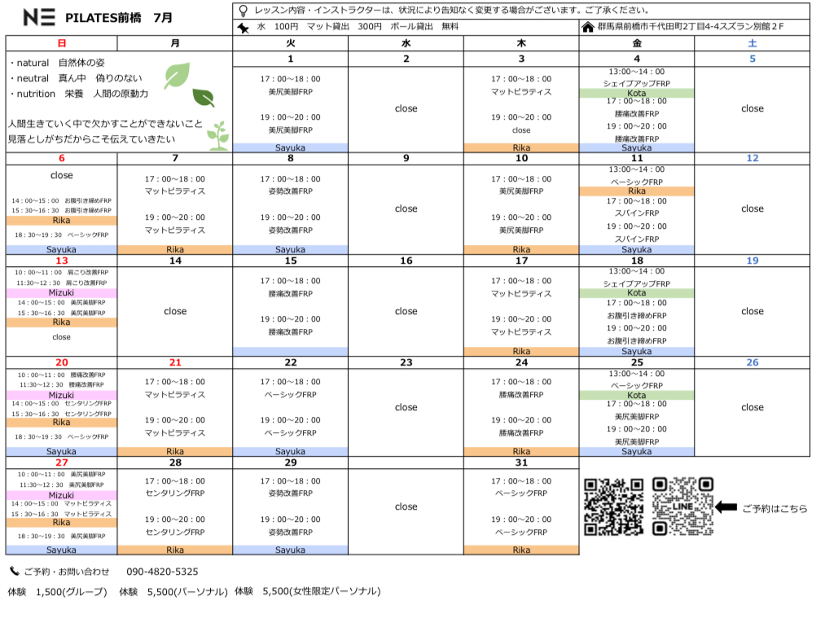Screen dimensions: 838x644
Task: Click the dark green leaf illustration
Action: coord(204,97)
